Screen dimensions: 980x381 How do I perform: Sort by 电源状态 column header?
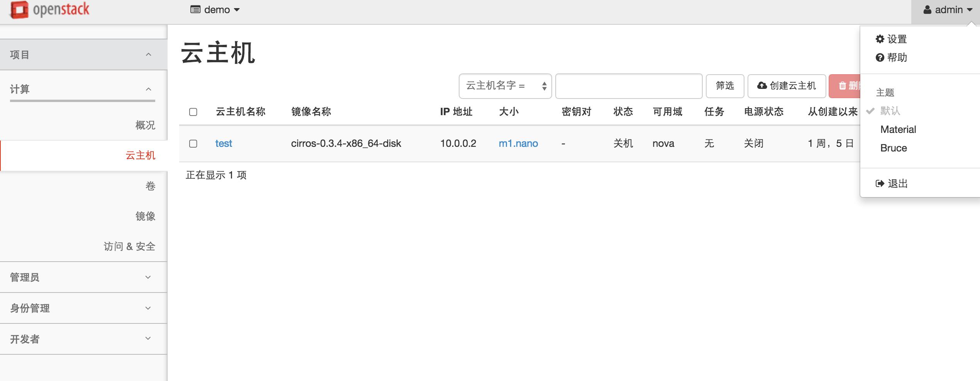tap(764, 112)
